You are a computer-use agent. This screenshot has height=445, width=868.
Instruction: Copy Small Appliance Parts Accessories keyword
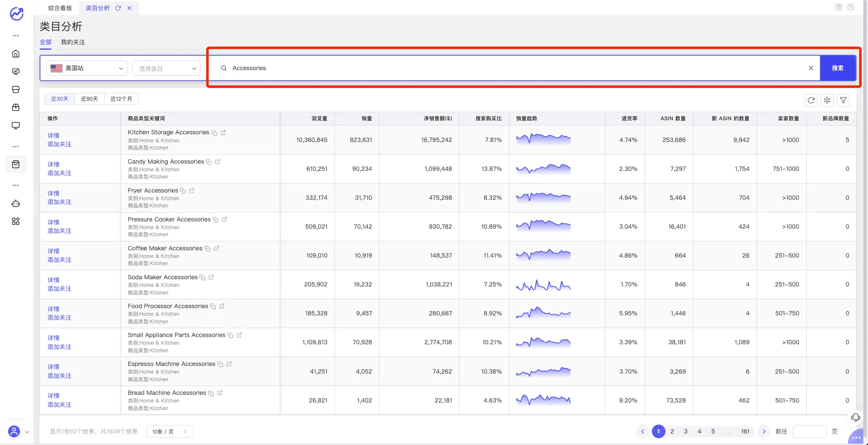click(x=231, y=335)
